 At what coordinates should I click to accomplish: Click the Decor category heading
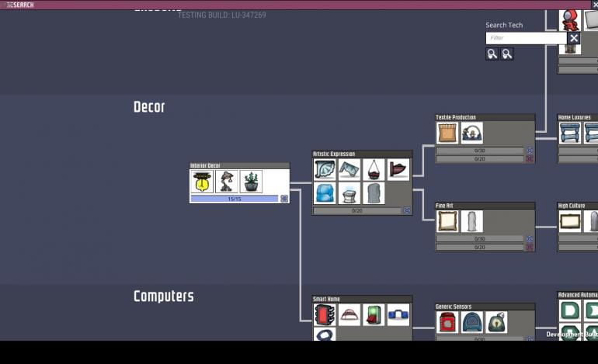[x=149, y=107]
